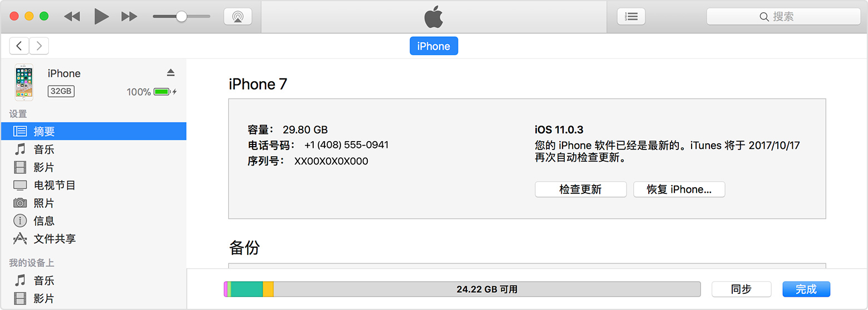Go forward with the right chevron
This screenshot has height=310, width=868.
tap(39, 46)
